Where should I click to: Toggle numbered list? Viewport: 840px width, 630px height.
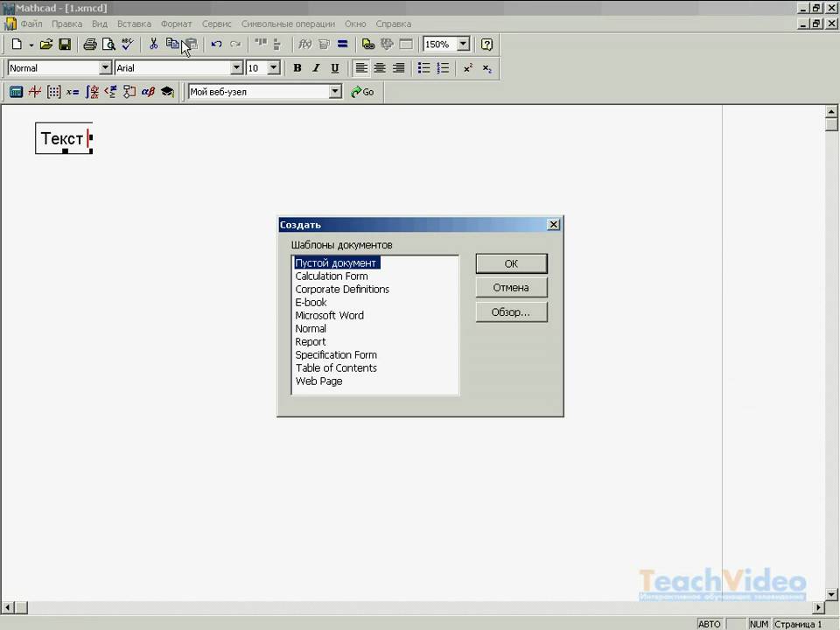(443, 68)
